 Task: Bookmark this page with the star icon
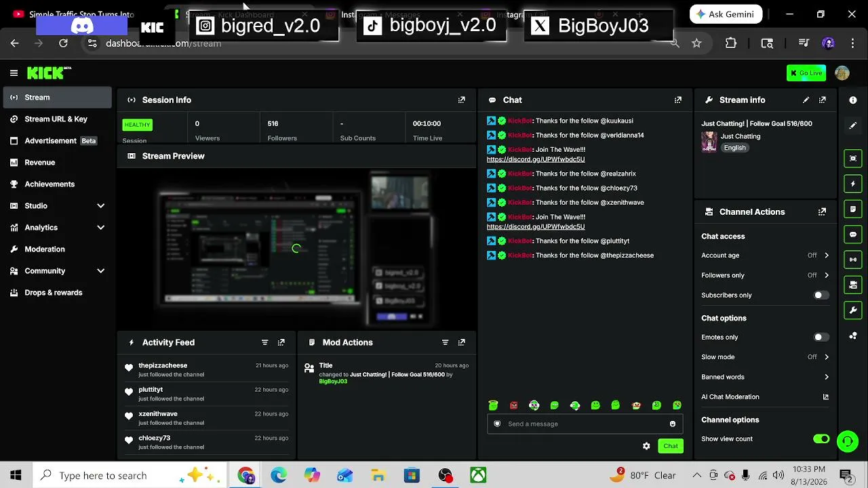[x=696, y=43]
